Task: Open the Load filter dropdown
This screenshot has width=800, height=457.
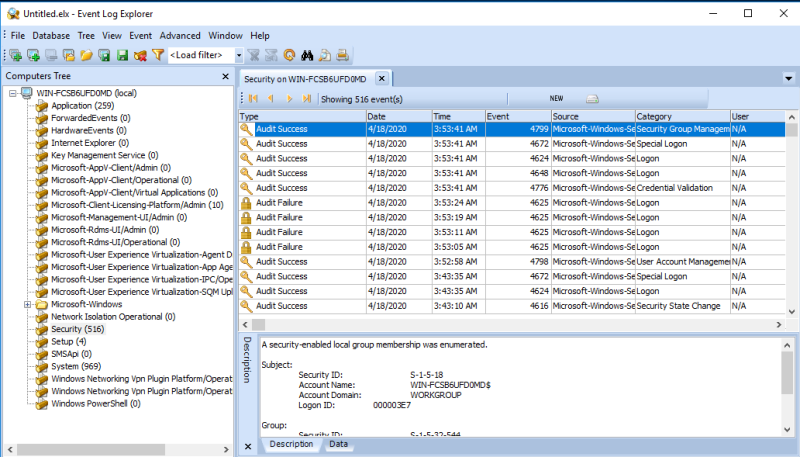Action: coord(238,55)
